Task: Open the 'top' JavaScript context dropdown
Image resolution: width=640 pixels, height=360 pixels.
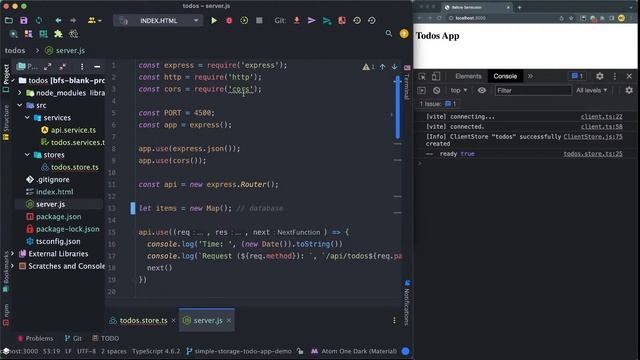Action: click(x=458, y=90)
